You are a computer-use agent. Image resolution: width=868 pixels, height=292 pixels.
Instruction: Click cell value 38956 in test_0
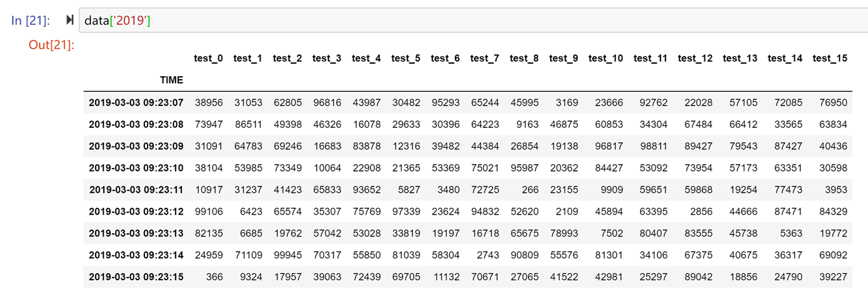[209, 102]
